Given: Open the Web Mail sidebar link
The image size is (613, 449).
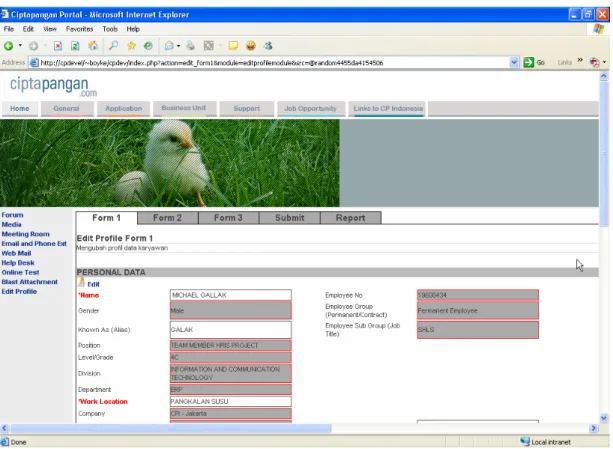Looking at the screenshot, I should pos(16,253).
